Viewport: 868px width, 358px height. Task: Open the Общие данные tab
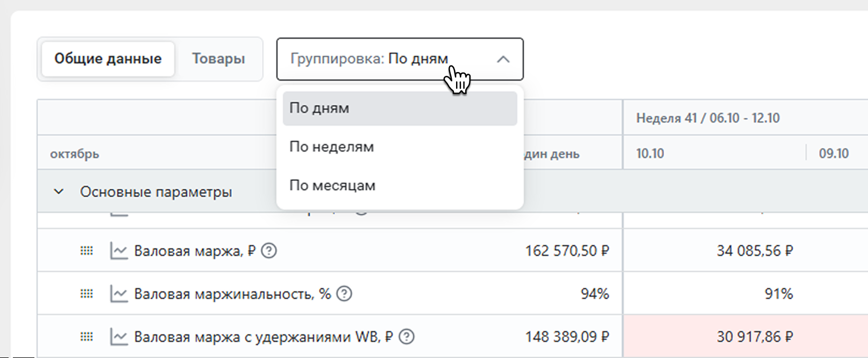108,59
